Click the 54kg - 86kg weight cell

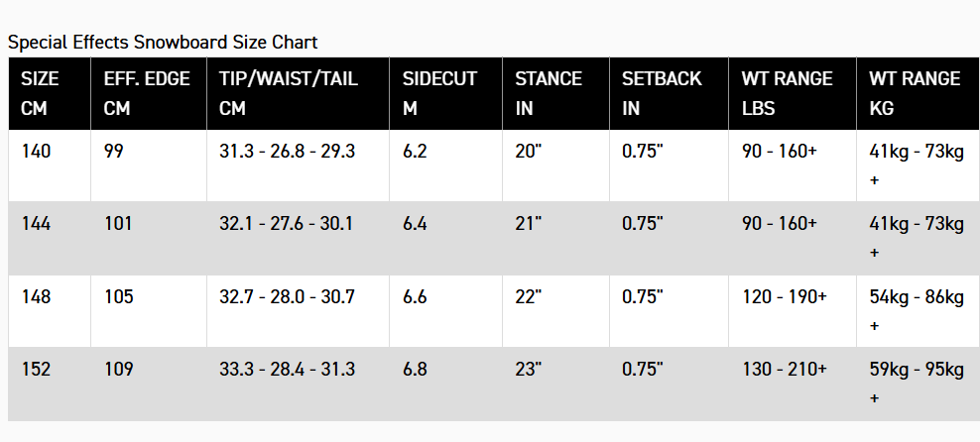click(917, 296)
